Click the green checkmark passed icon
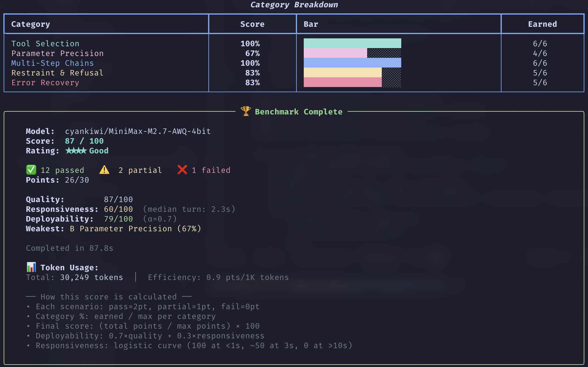Viewport: 588px width, 367px height. pyautogui.click(x=31, y=170)
